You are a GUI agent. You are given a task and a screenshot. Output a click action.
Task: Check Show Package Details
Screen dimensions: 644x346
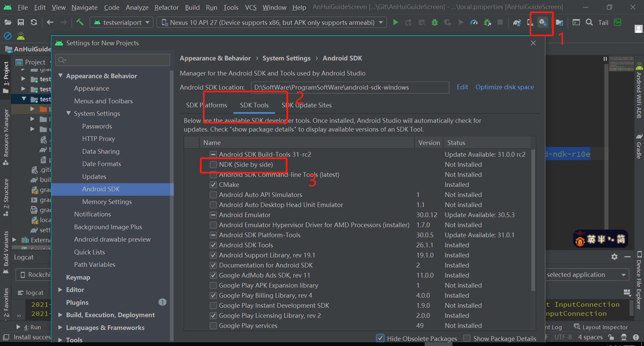[467, 338]
